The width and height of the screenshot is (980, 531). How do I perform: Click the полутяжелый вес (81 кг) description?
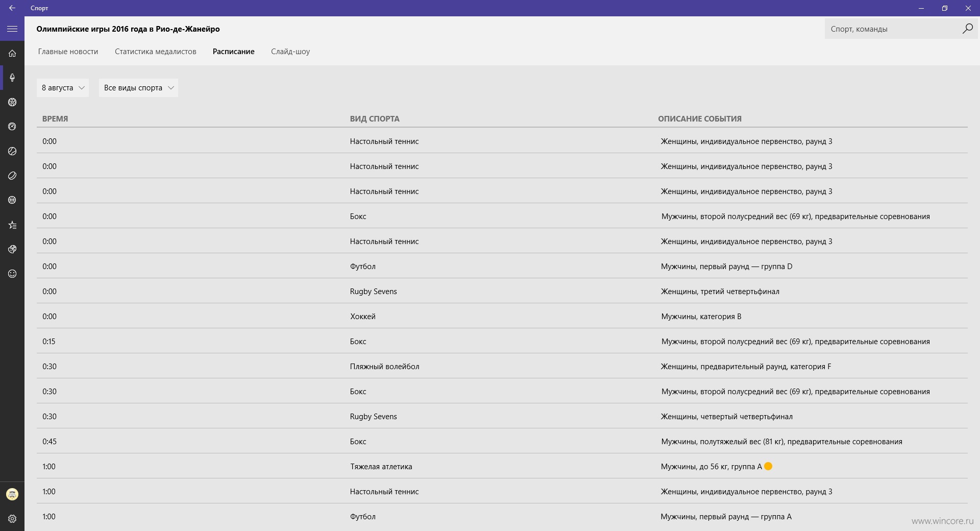click(x=782, y=442)
